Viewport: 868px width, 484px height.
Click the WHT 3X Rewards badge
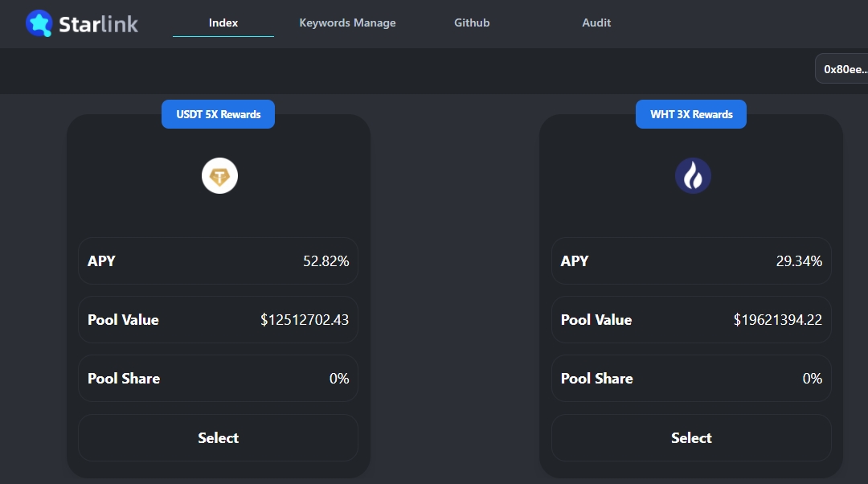pyautogui.click(x=691, y=114)
